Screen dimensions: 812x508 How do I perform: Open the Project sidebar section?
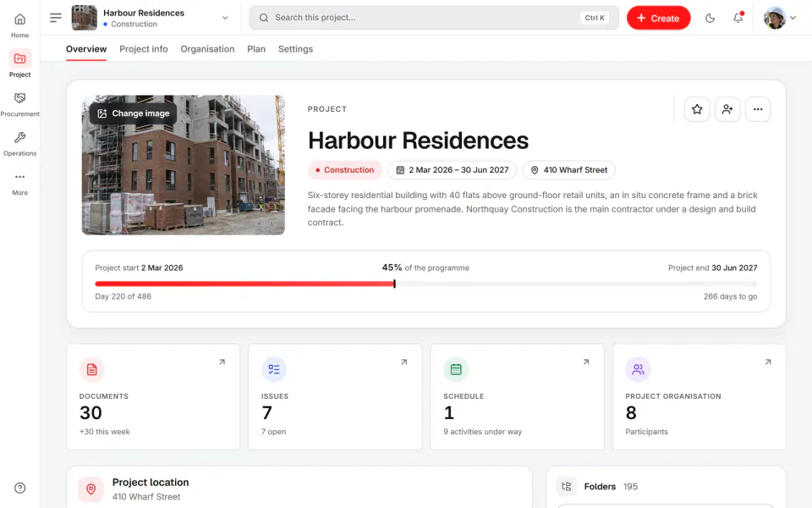click(19, 63)
